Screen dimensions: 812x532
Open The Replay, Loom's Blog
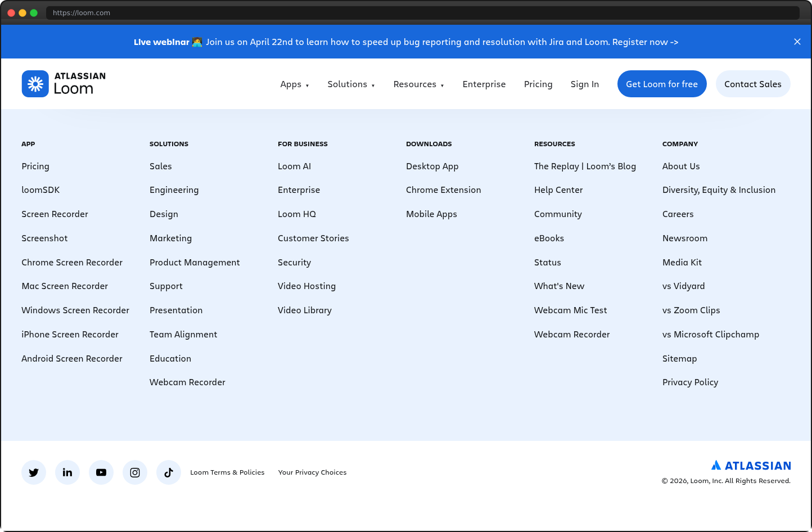[585, 166]
